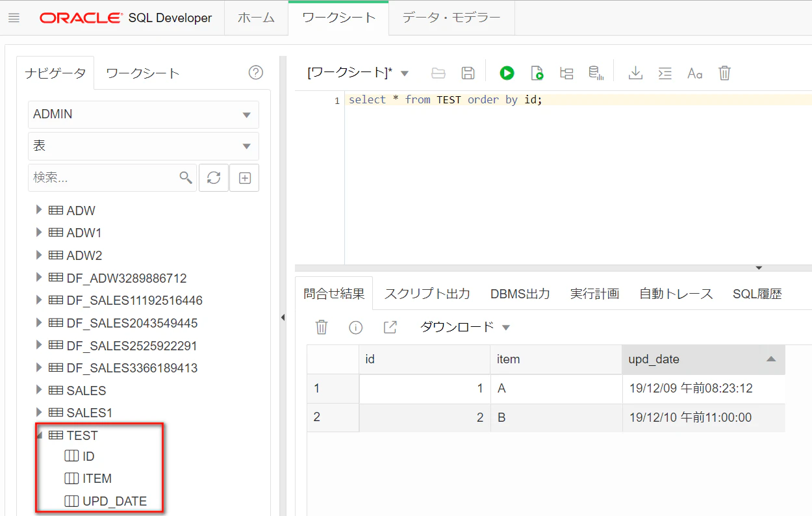Open the データ・モデラー tab
Screen dimensions: 812x516
pos(451,18)
